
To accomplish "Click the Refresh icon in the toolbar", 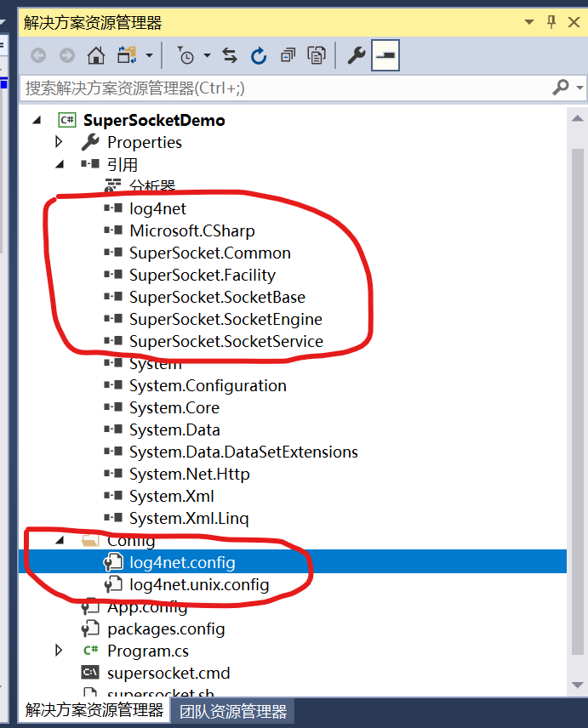I will (258, 54).
